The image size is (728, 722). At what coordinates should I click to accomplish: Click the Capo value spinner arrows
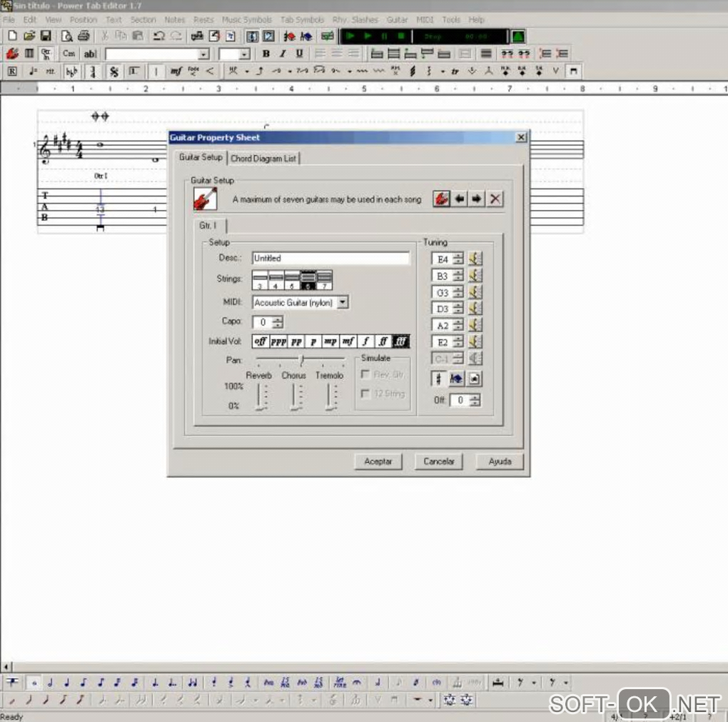tap(278, 322)
